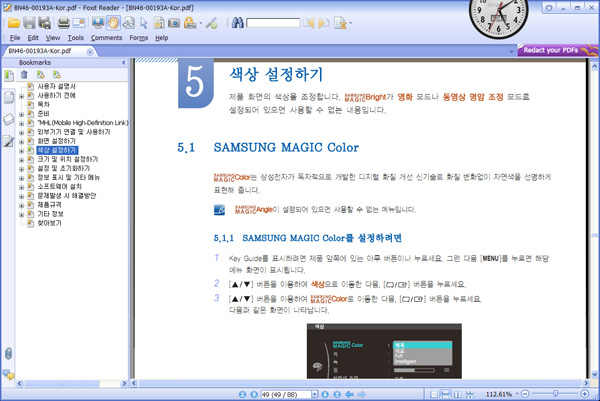Save the document with the floppy disk icon

(x=29, y=23)
